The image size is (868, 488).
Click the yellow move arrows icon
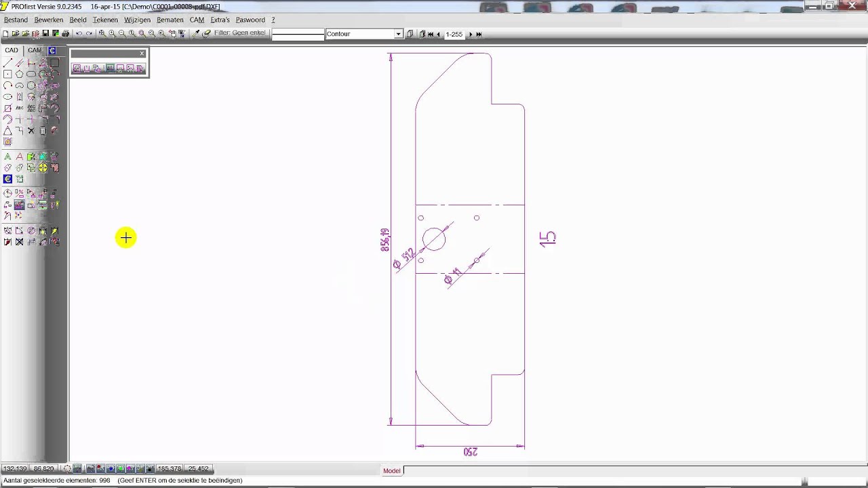[x=43, y=167]
